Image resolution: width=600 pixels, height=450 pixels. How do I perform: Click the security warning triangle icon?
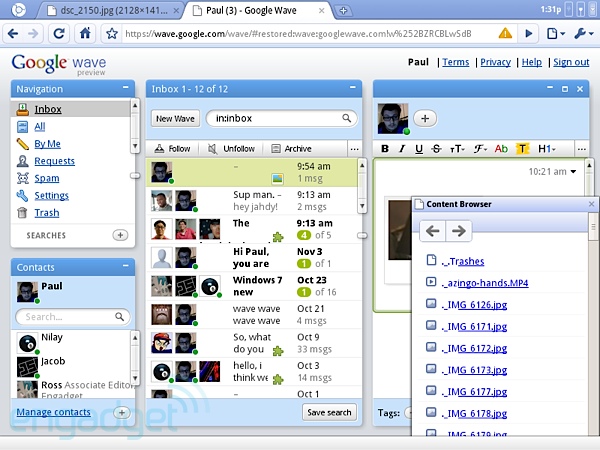(505, 33)
